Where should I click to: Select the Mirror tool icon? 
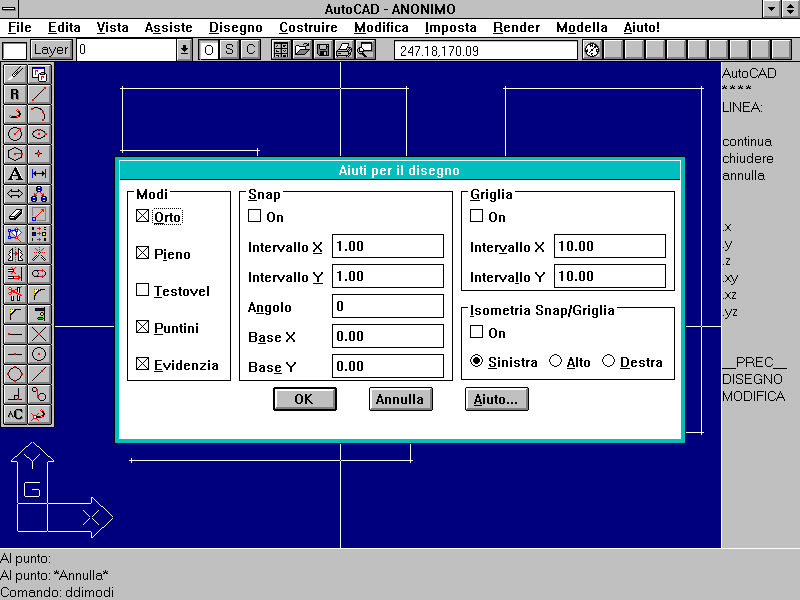pyautogui.click(x=15, y=254)
